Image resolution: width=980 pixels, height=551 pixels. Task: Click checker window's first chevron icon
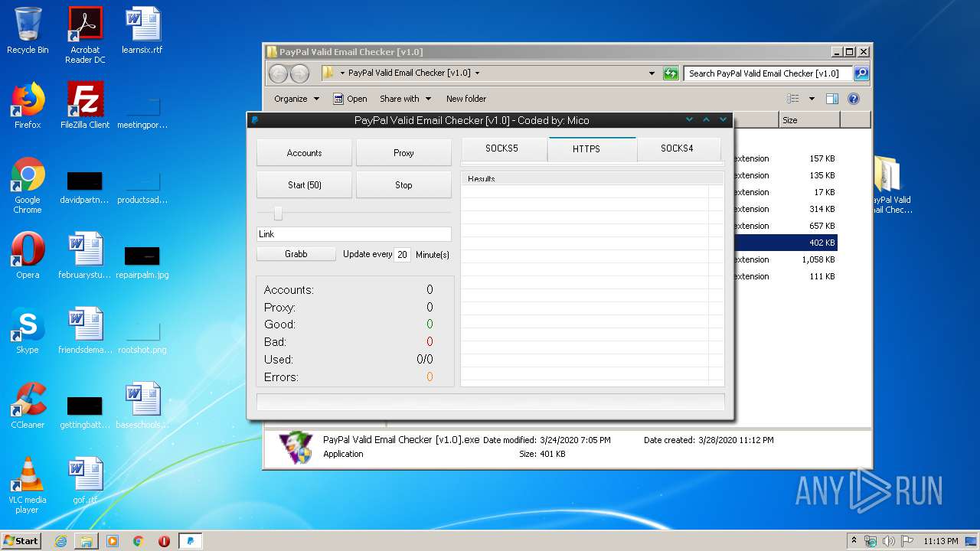pyautogui.click(x=689, y=120)
